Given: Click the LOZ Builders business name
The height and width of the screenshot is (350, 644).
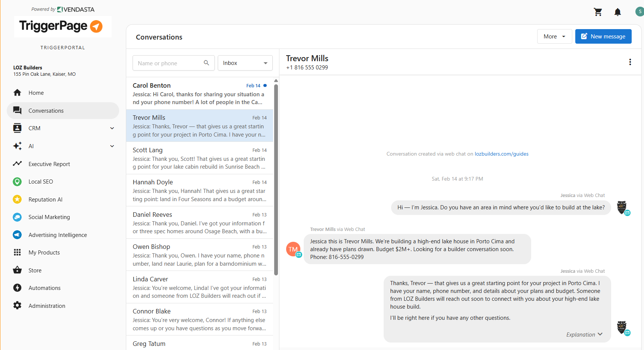Looking at the screenshot, I should click(x=28, y=68).
